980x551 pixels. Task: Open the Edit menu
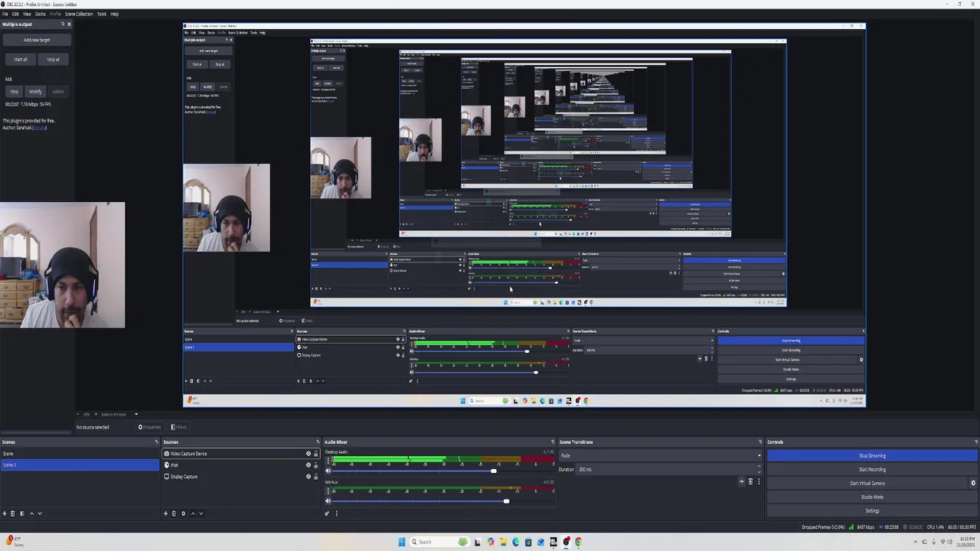(x=15, y=14)
